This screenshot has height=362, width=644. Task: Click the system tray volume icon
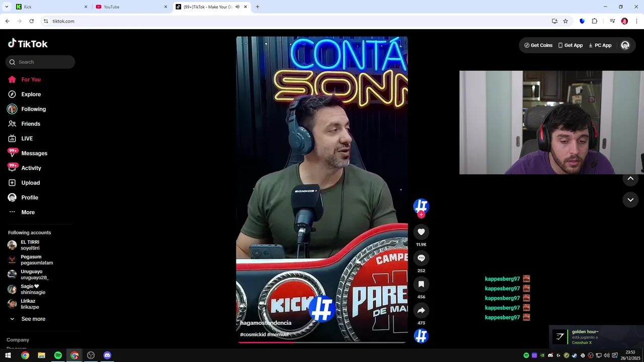click(x=607, y=355)
